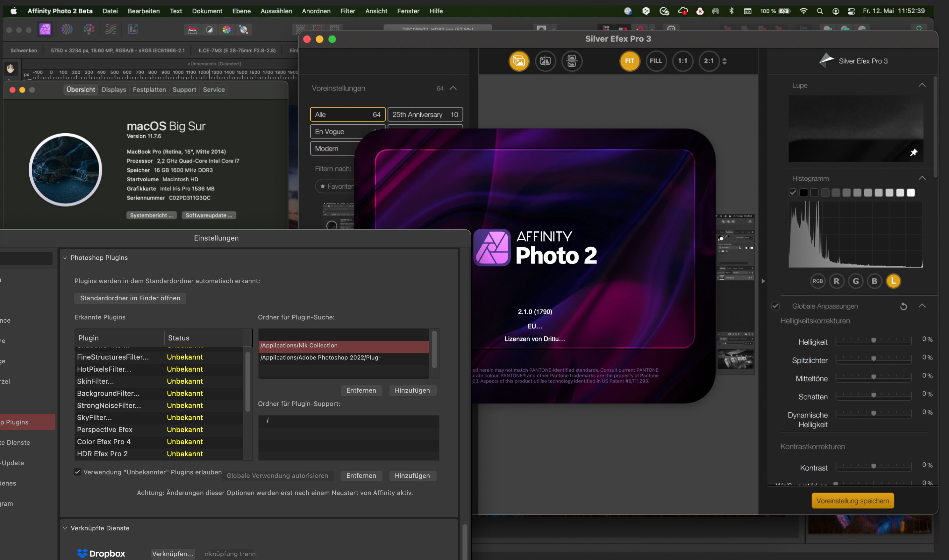Select single image view in Silver Efex
This screenshot has width=949, height=560.
pyautogui.click(x=519, y=61)
